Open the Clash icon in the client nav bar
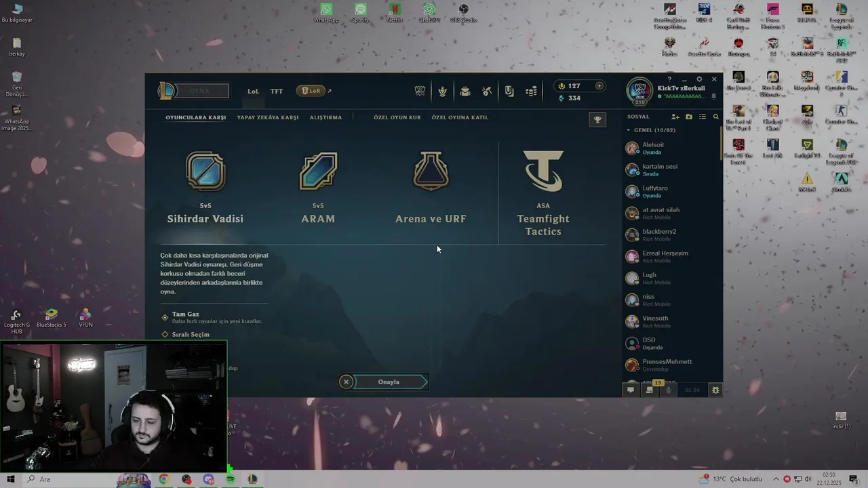This screenshot has height=488, width=868. tap(420, 91)
